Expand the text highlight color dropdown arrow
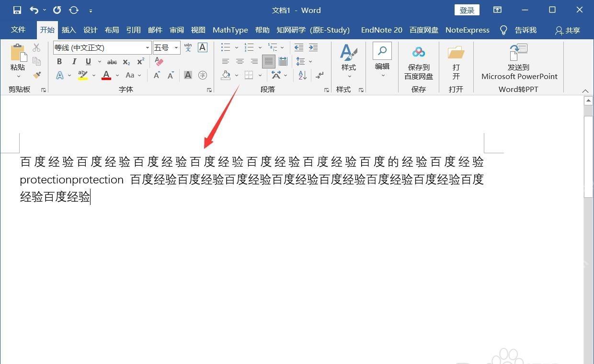This screenshot has width=594, height=364. point(93,75)
